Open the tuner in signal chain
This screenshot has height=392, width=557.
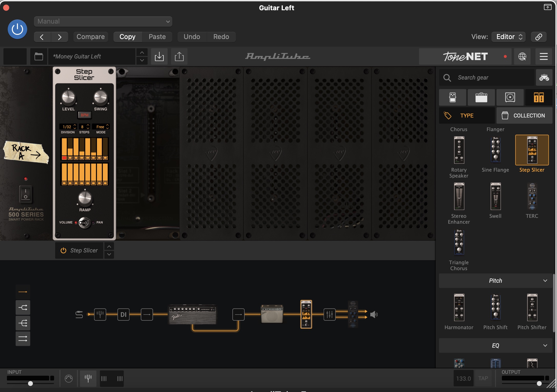pyautogui.click(x=100, y=314)
